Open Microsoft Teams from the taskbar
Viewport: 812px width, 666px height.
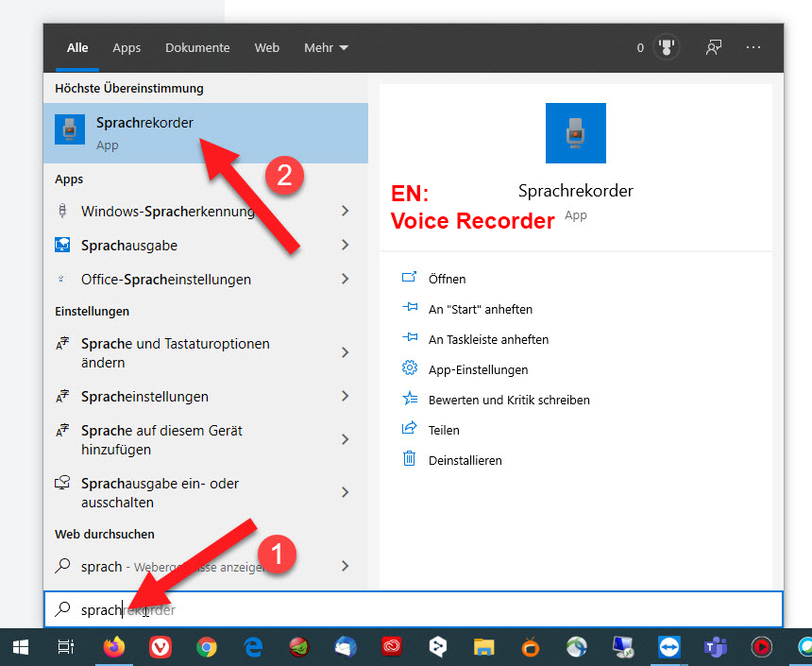coord(714,647)
